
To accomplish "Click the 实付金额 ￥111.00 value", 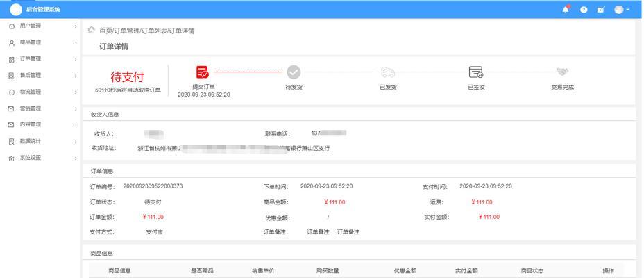I will (x=489, y=217).
